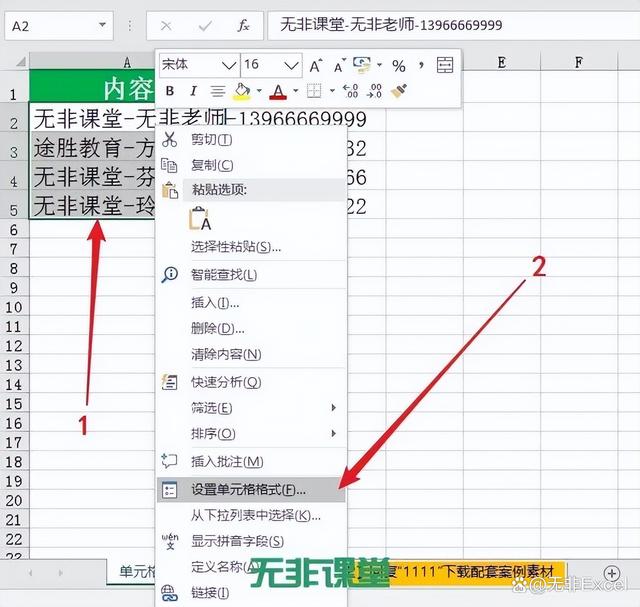Screen dimensions: 640x607
Task: Expand the borders dropdown arrow
Action: click(x=332, y=91)
